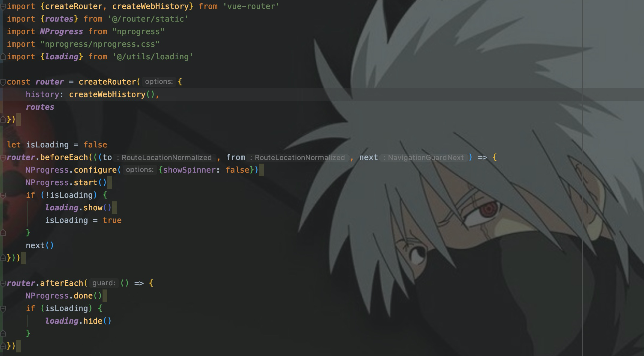Collapse the import block fold marker
This screenshot has height=356, width=644.
(3, 7)
